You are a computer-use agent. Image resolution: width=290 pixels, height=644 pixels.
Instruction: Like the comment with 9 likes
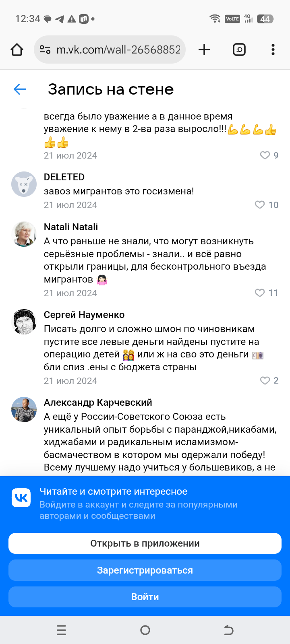point(265,155)
